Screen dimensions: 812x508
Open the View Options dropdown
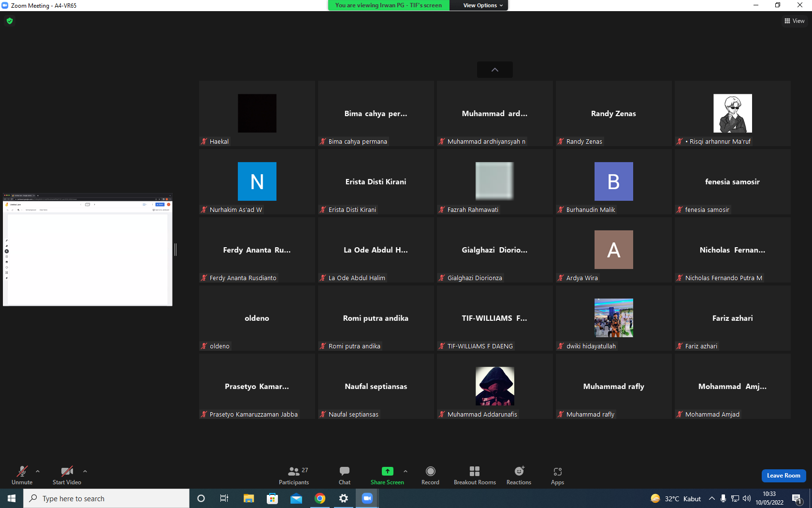coord(482,5)
